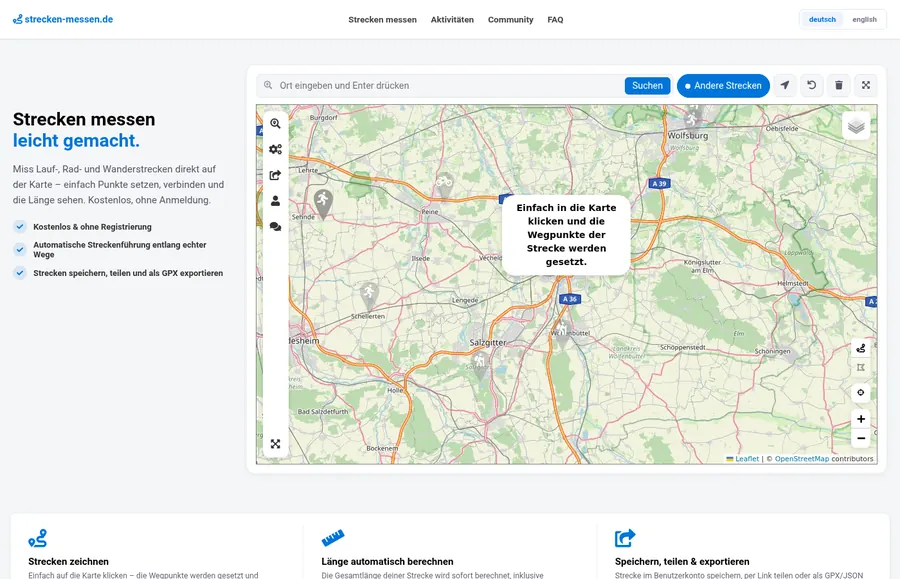The image size is (900, 579).
Task: Open map settings gears icon
Action: tap(276, 149)
